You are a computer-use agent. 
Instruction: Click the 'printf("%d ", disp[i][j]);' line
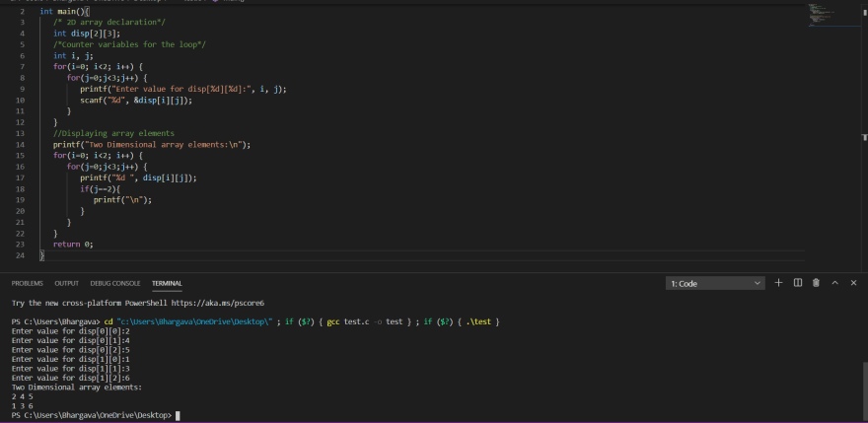(138, 177)
